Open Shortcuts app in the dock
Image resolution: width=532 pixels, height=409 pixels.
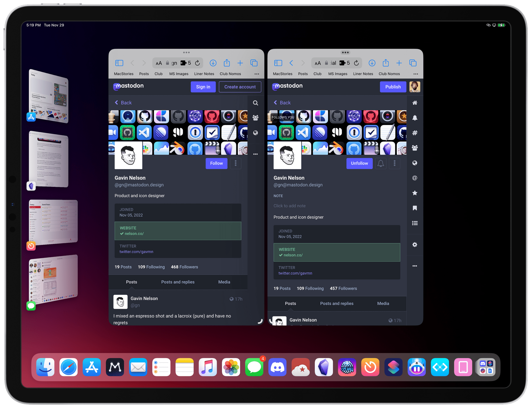pos(394,367)
